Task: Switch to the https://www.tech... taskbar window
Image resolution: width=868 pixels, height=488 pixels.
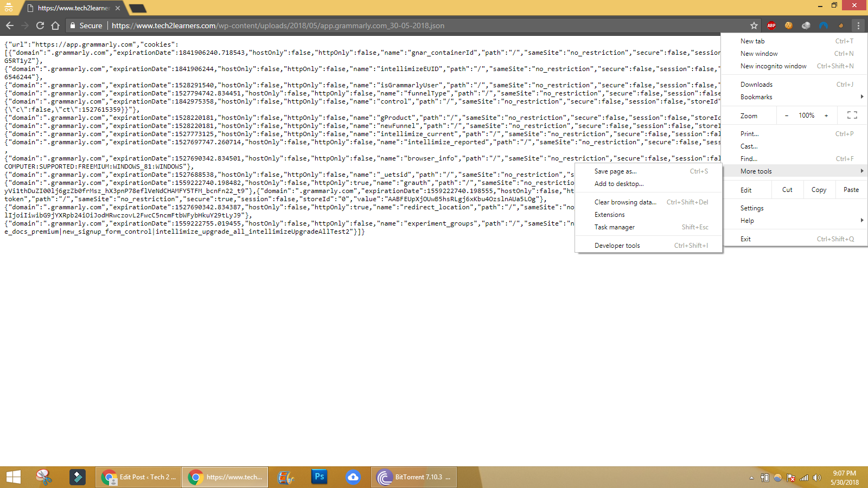Action: pyautogui.click(x=225, y=477)
